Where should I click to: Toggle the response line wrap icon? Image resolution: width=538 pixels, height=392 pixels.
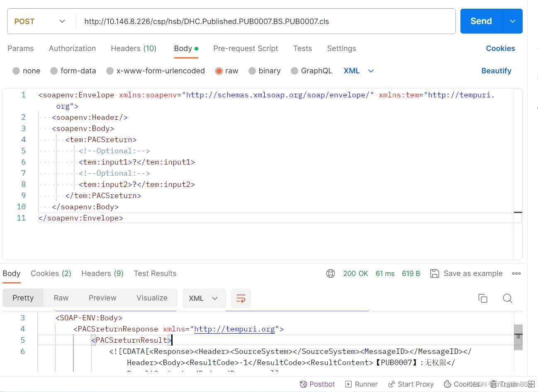point(241,298)
